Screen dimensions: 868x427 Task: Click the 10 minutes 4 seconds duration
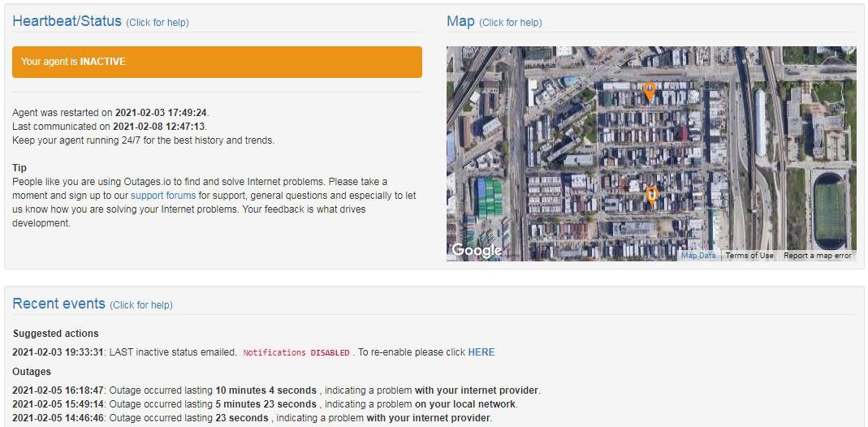(266, 390)
